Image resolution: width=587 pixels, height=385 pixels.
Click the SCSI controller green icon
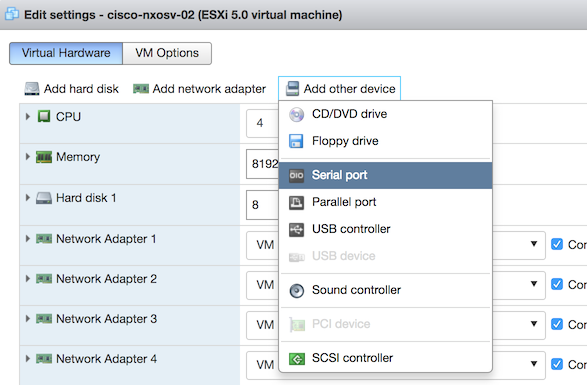[x=297, y=359]
